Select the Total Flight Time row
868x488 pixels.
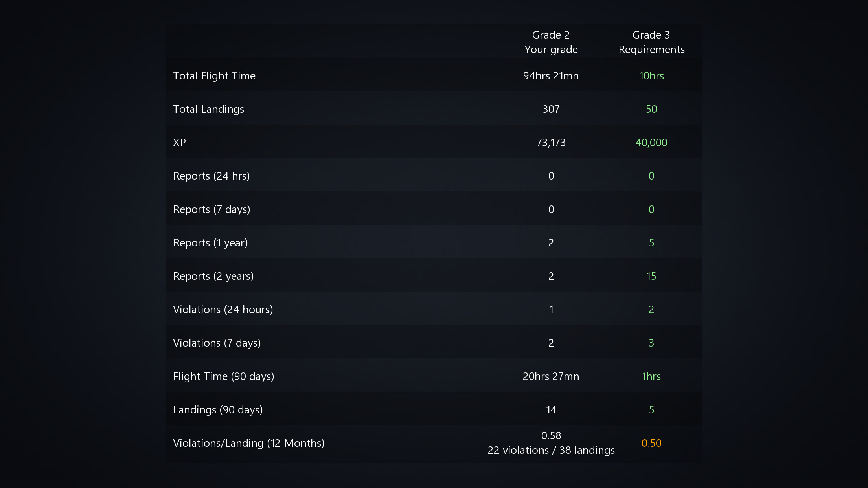434,75
